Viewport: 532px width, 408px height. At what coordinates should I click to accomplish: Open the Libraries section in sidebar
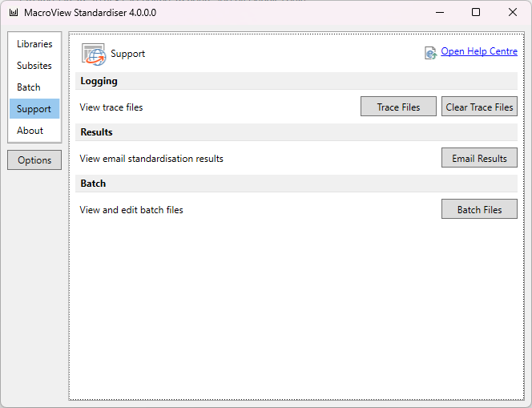click(x=34, y=44)
